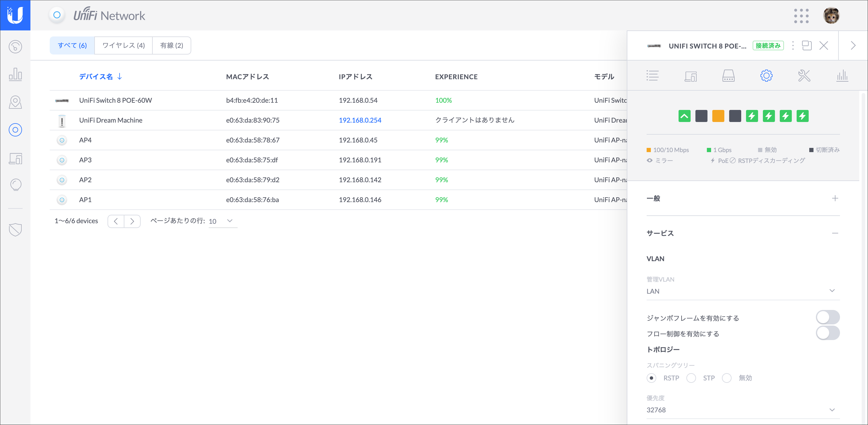Open the Dashboard sidebar icon
Viewport: 868px width, 425px height.
pyautogui.click(x=15, y=46)
